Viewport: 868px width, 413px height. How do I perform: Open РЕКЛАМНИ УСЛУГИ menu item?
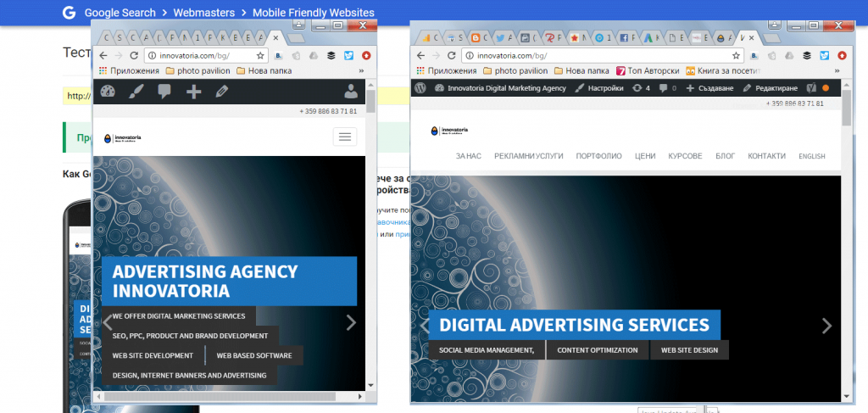[x=529, y=156]
